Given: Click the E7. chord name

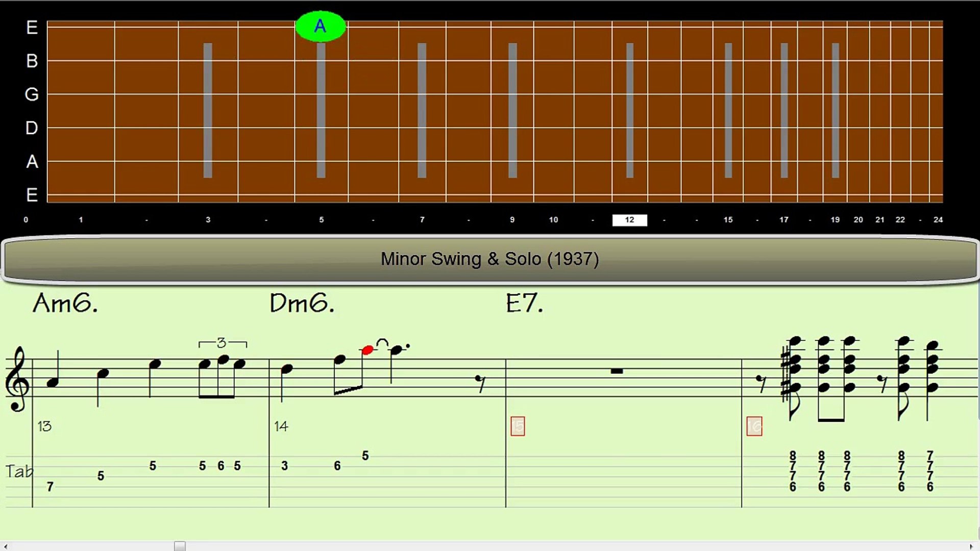Looking at the screenshot, I should pos(525,304).
